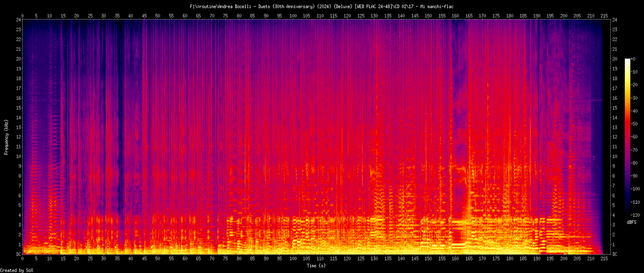The image size is (644, 273).
Task: Click "215" on the top time axis
Action: [604, 16]
